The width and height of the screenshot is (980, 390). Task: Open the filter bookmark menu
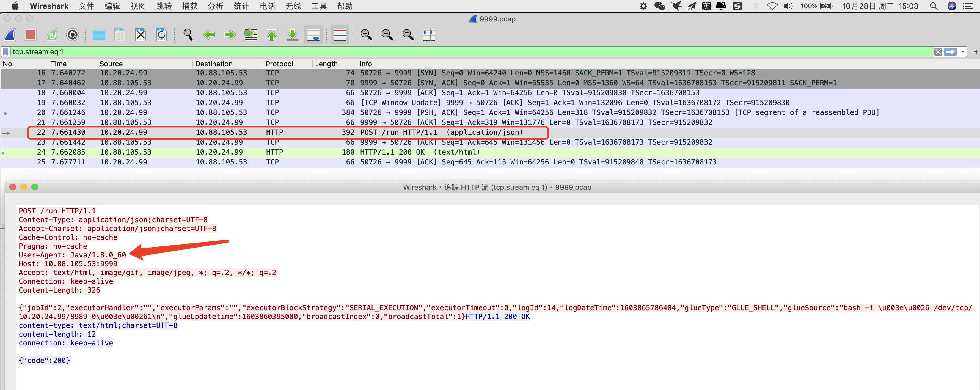pos(6,52)
